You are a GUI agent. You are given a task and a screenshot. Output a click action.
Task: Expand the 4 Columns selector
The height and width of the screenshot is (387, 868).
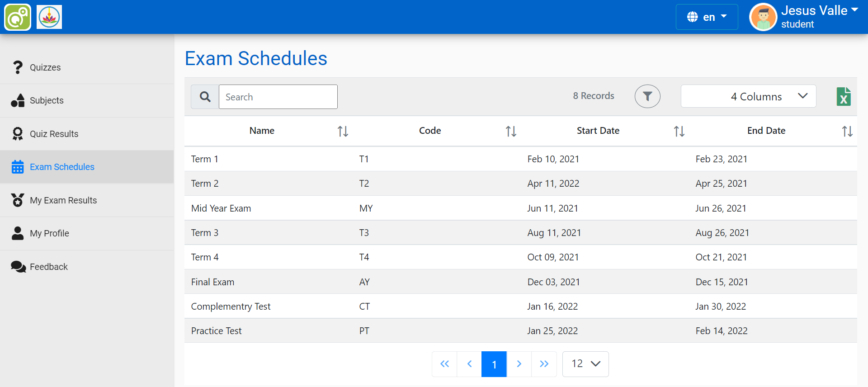pos(748,96)
